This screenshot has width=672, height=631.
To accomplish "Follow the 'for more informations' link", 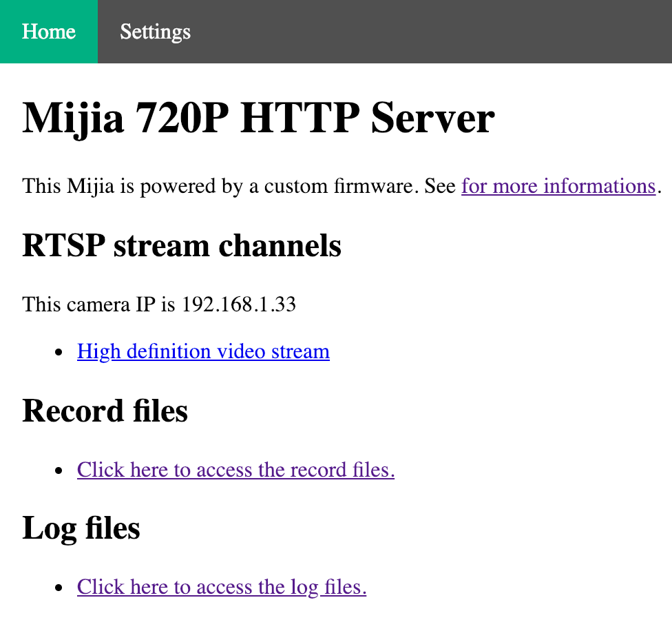I will click(x=558, y=186).
